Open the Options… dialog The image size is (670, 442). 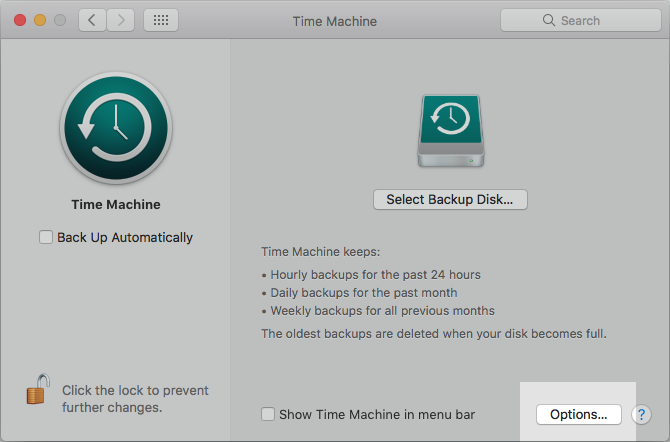coord(578,414)
